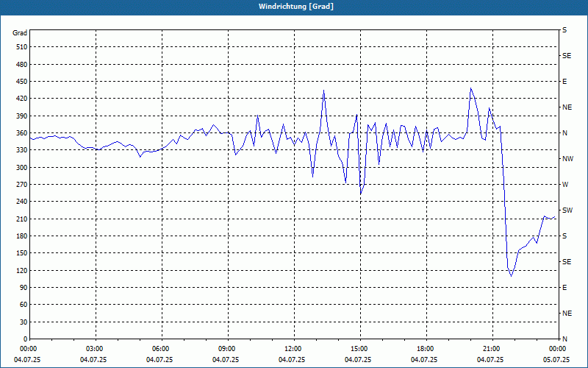Viewport: 588px width, 368px height.
Task: Click the N compass label level with 0
Action: tap(564, 339)
